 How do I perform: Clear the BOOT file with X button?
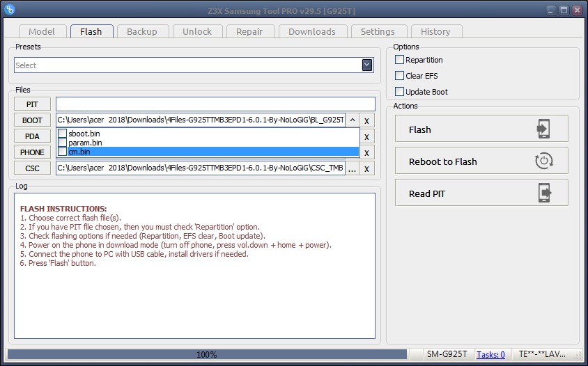coord(367,120)
